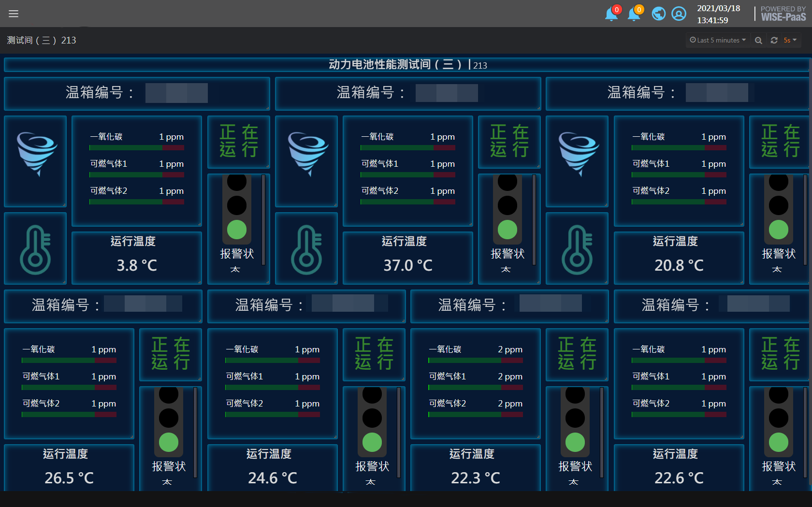Viewport: 812px width, 507px height.
Task: Click 正在运行 status of the 20.8 °C chamber
Action: point(781,141)
